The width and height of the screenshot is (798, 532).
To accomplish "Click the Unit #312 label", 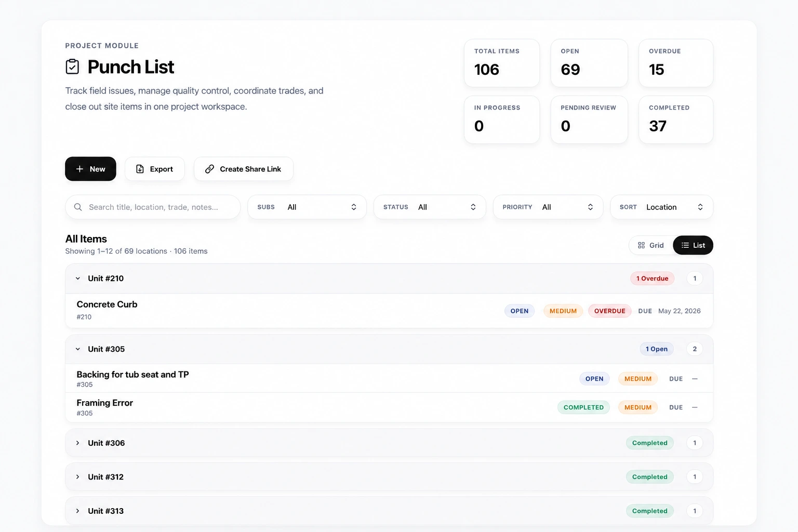I will pyautogui.click(x=106, y=477).
